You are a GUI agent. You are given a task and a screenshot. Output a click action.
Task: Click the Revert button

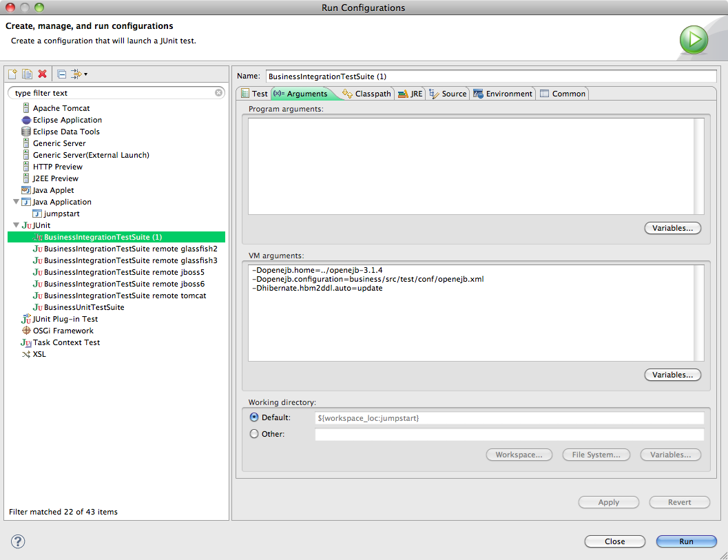pyautogui.click(x=679, y=502)
